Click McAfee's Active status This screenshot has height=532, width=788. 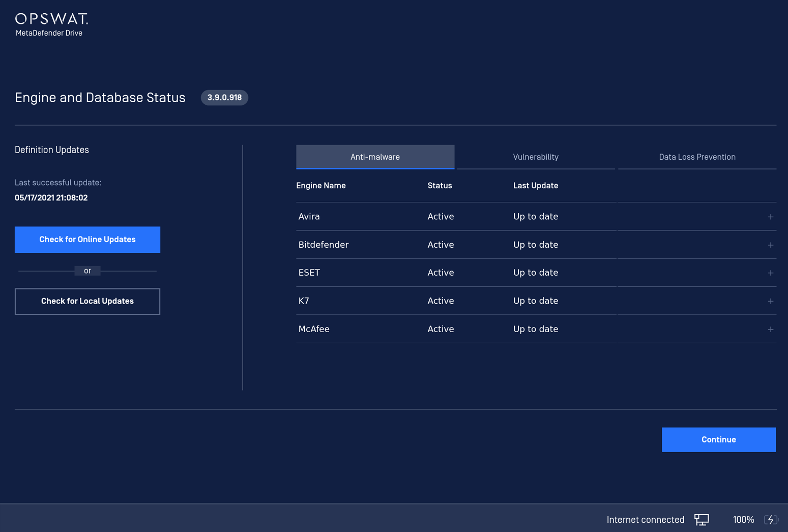click(441, 329)
